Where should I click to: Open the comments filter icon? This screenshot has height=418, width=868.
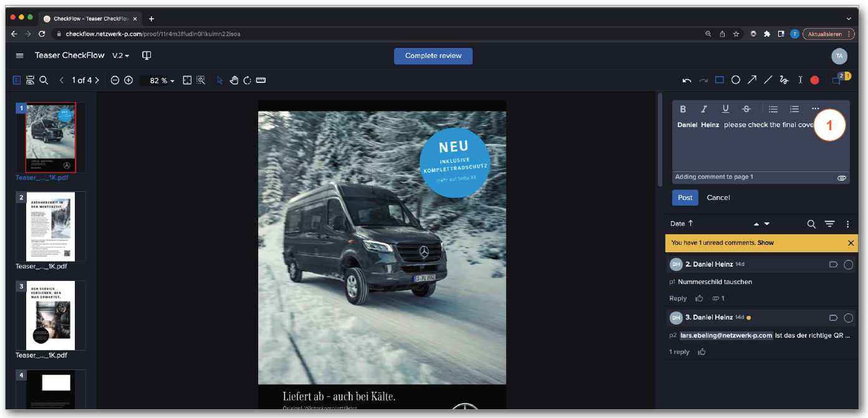(829, 224)
